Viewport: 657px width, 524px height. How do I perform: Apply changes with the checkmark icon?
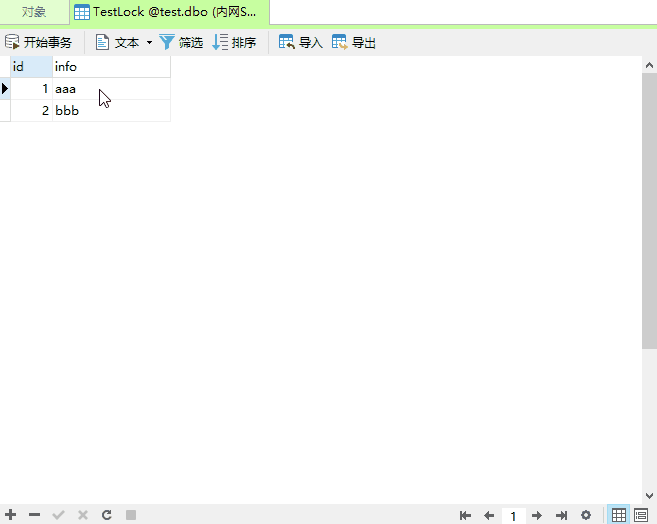click(x=58, y=515)
